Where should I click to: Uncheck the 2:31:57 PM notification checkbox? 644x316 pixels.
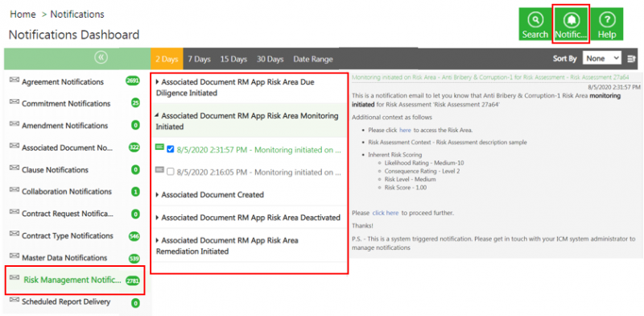(171, 150)
